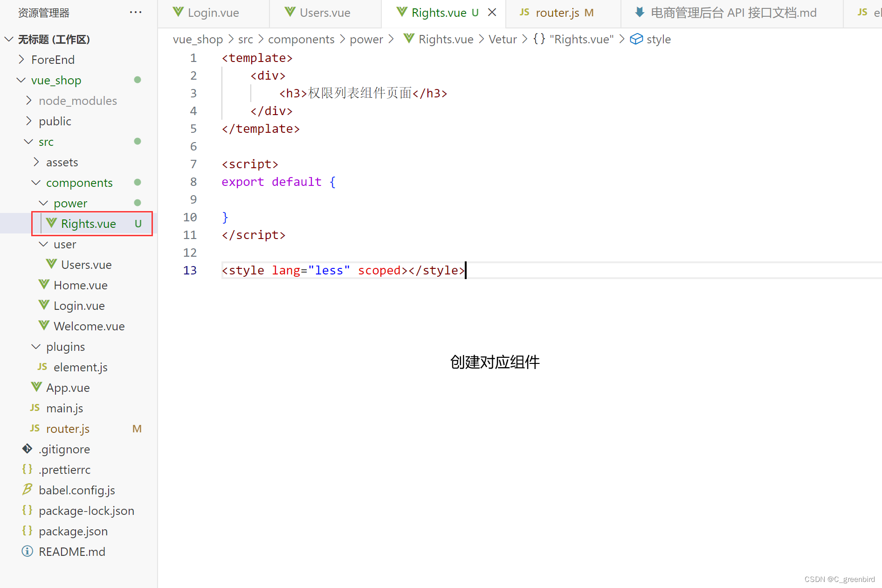Click src in the breadcrumb path
Viewport: 882px width, 588px height.
point(246,40)
